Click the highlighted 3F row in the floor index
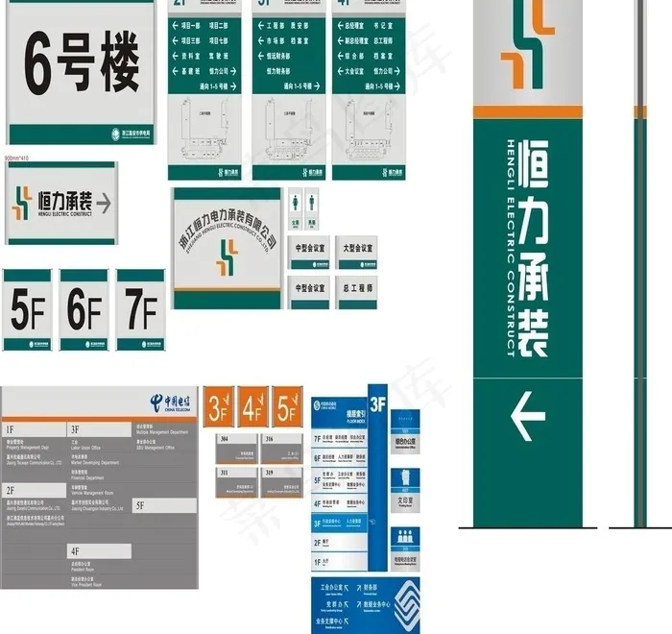The width and height of the screenshot is (672, 634). [x=339, y=524]
